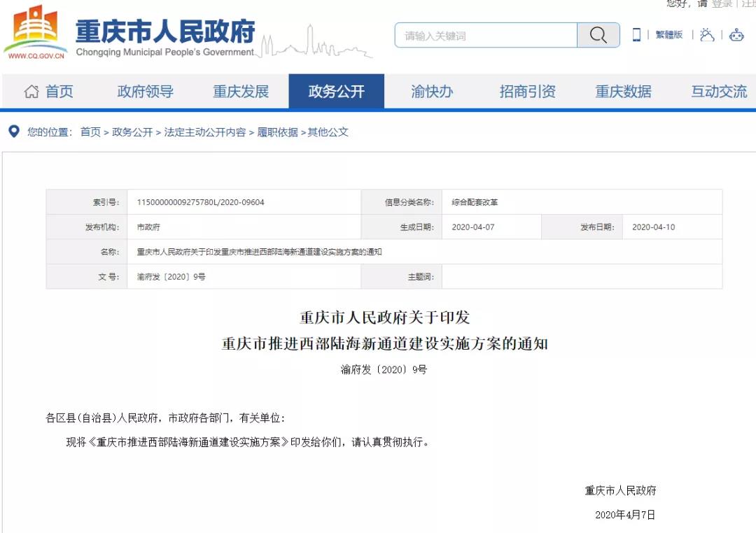Click the salutation line 各区县(自治县)人民政府
This screenshot has height=533, width=756.
[x=165, y=418]
